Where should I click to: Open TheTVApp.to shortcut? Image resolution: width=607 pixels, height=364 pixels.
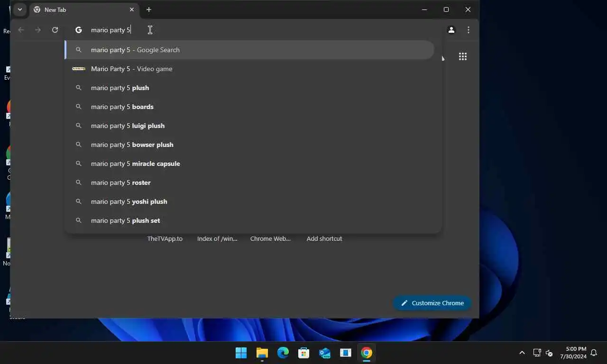(165, 238)
